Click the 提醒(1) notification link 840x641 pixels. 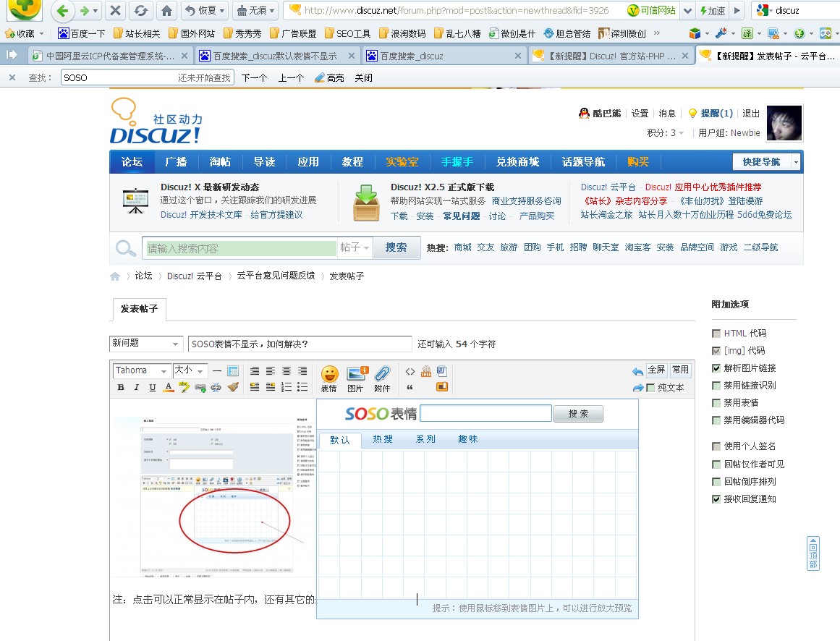(716, 113)
